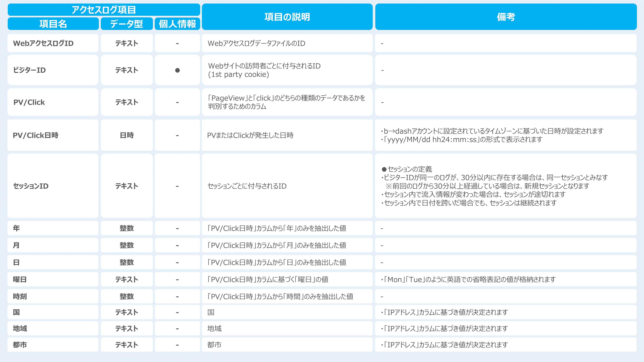Screen dimensions: 644x362
Task: Click the 都市 description cell
Action: coord(214,344)
